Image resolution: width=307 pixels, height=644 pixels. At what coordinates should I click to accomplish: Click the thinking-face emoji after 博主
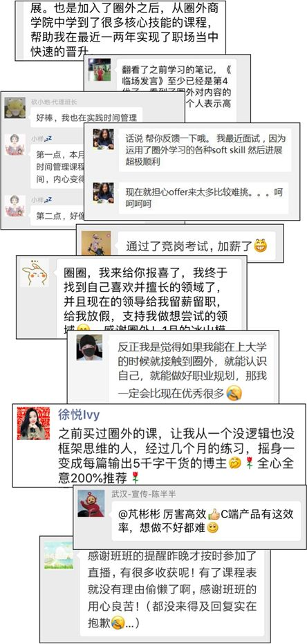click(234, 463)
